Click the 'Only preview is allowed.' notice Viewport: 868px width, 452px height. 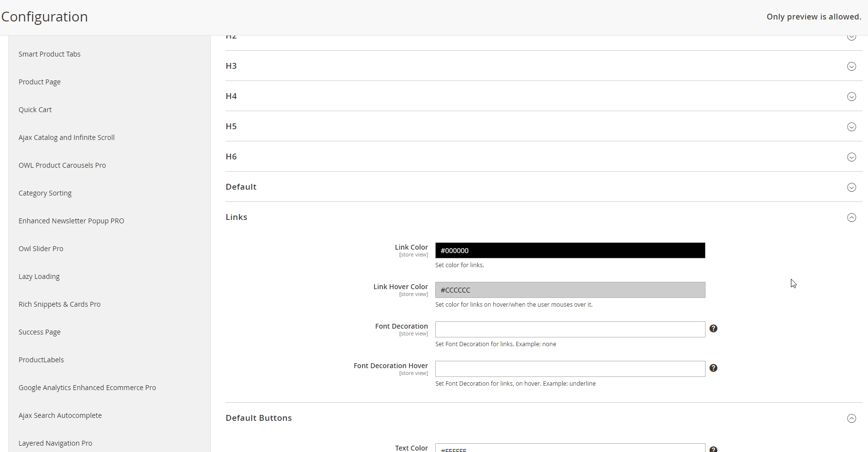[814, 17]
